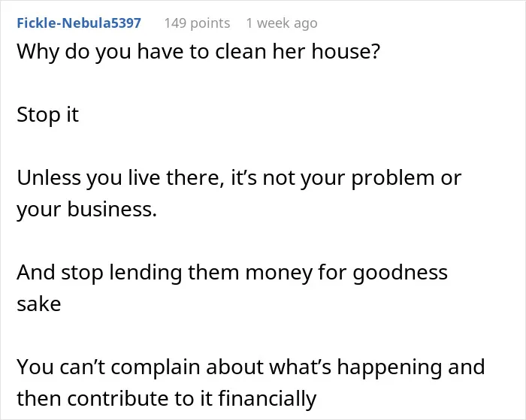Image resolution: width=526 pixels, height=420 pixels.
Task: Click the line starting You can't complain
Action: 251,367
